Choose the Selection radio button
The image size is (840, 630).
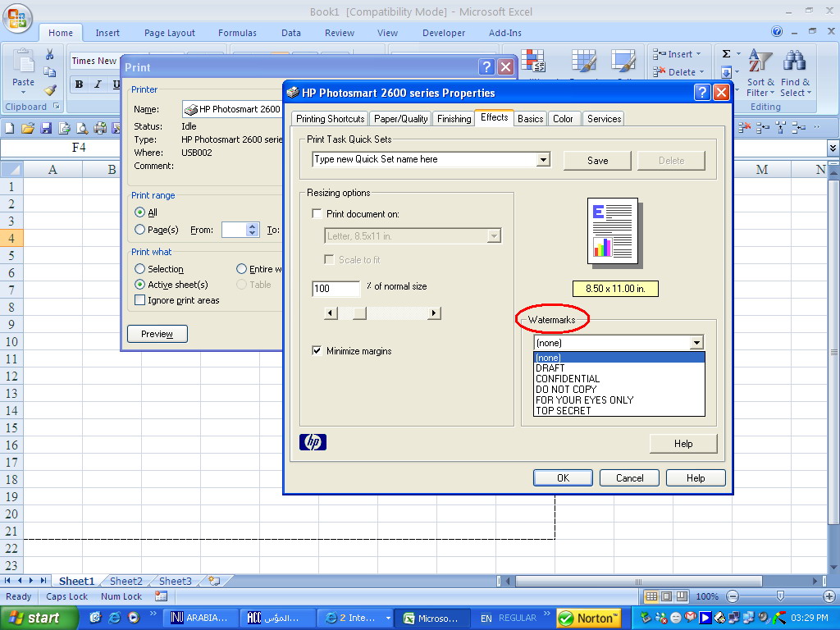coord(139,268)
